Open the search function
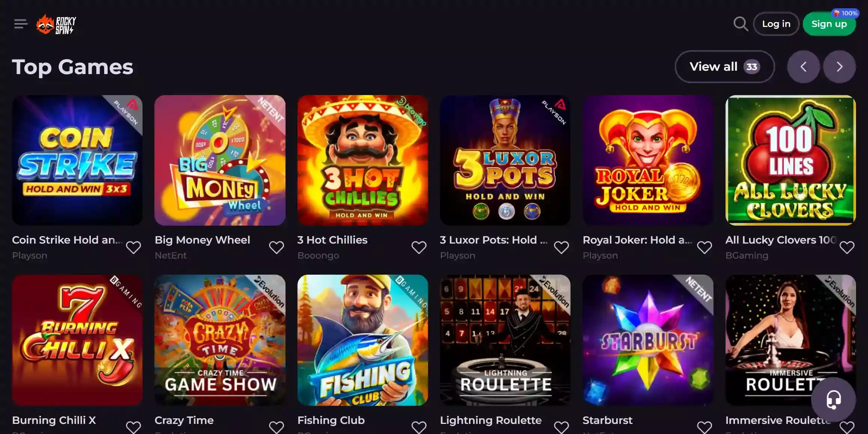868x434 pixels. click(x=740, y=24)
